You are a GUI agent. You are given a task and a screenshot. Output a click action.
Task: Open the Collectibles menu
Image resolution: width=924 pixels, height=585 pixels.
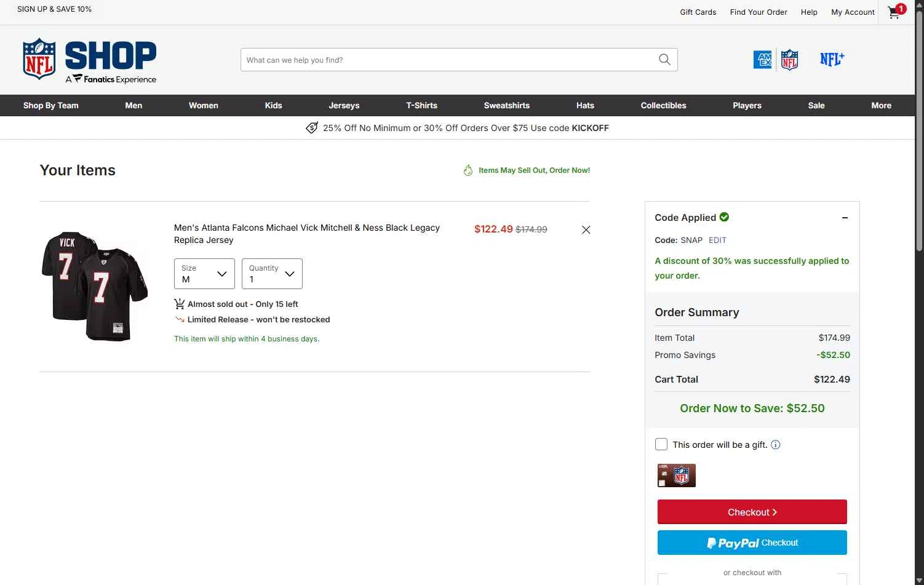663,105
